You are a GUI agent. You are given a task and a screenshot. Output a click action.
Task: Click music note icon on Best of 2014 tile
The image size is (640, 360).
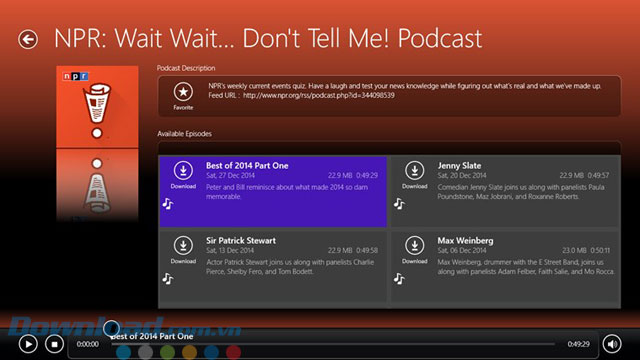(x=168, y=204)
